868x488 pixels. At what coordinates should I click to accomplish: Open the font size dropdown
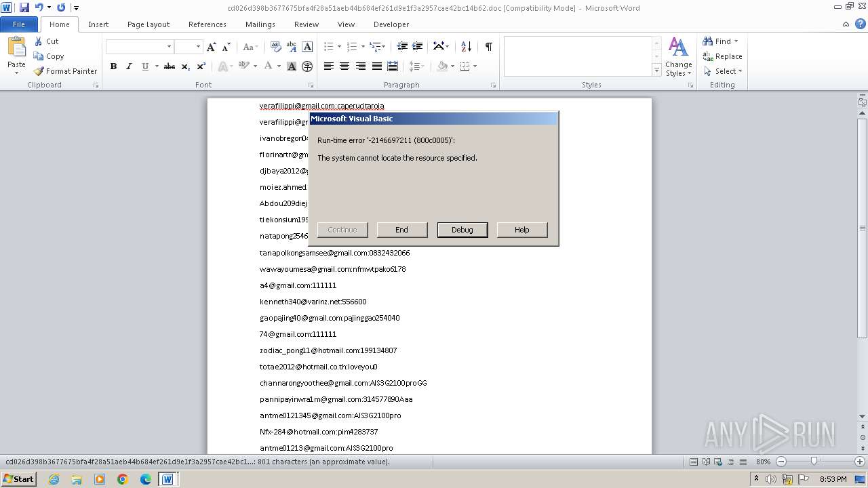click(x=198, y=47)
